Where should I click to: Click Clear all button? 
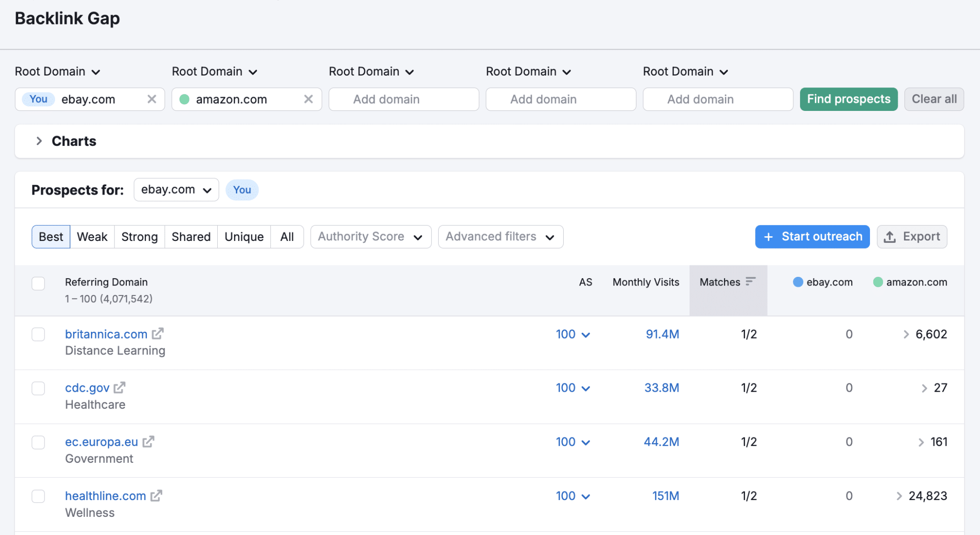tap(934, 99)
